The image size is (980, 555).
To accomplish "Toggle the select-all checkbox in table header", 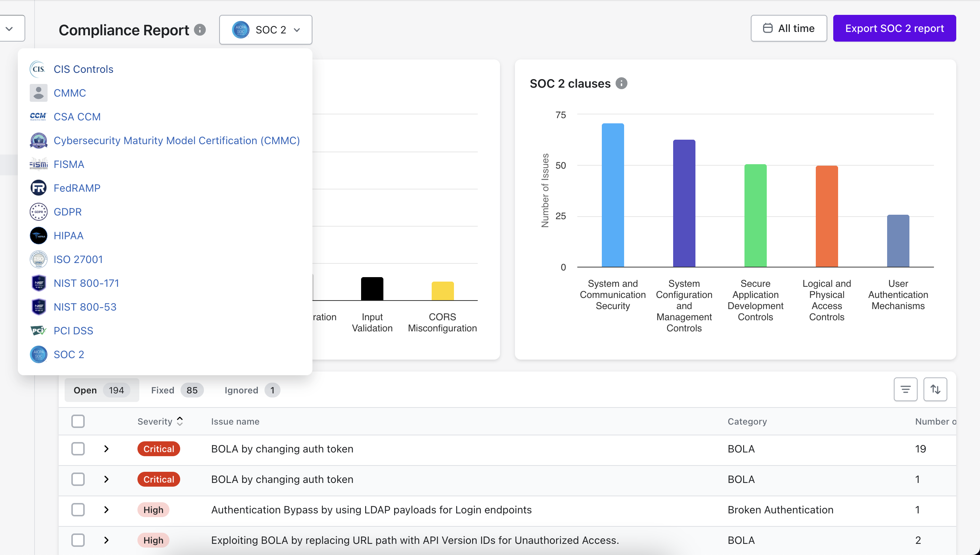I will [x=78, y=421].
